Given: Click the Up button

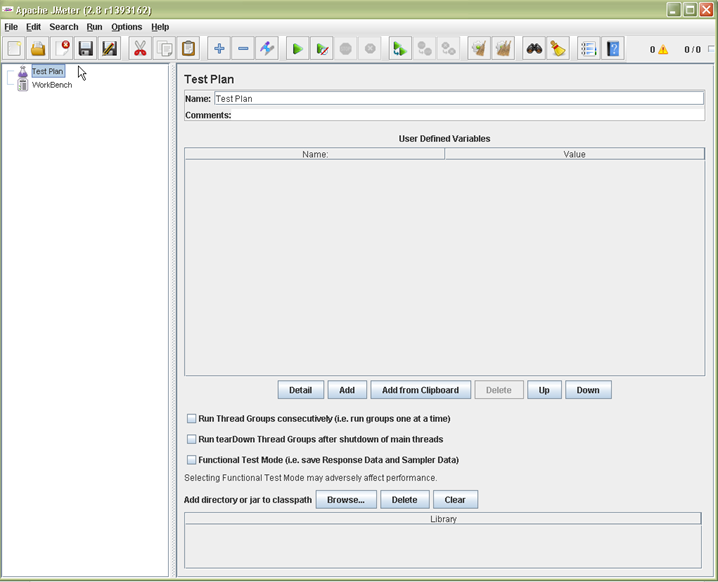Looking at the screenshot, I should pyautogui.click(x=544, y=390).
